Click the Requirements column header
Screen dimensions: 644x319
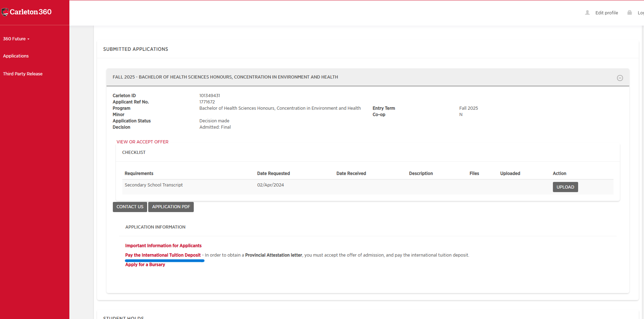pyautogui.click(x=139, y=174)
